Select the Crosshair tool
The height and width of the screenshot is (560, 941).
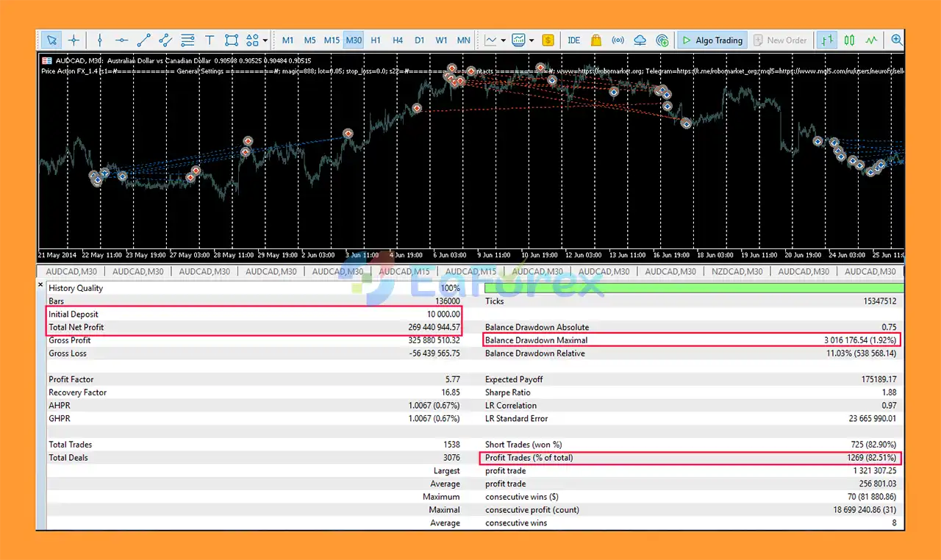click(74, 40)
